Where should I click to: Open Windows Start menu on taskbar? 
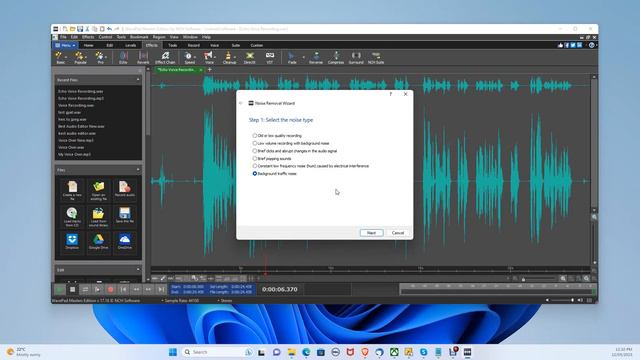click(173, 352)
